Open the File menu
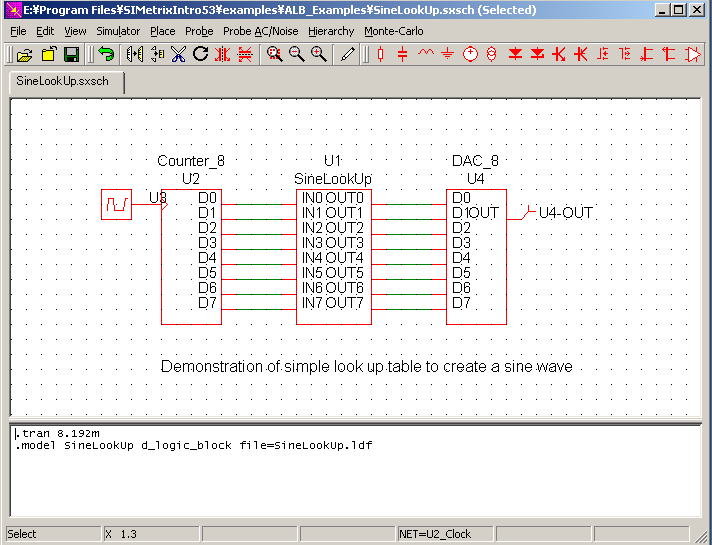 [18, 31]
